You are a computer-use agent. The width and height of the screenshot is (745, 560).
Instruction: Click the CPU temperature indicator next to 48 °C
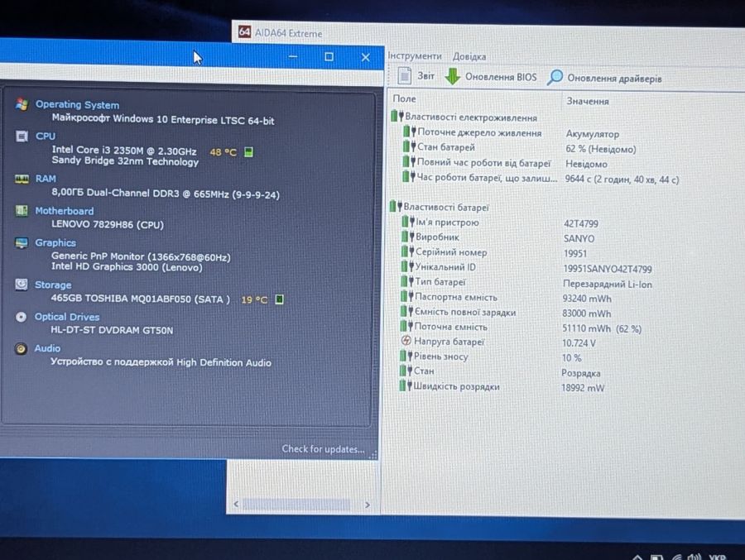pyautogui.click(x=248, y=152)
